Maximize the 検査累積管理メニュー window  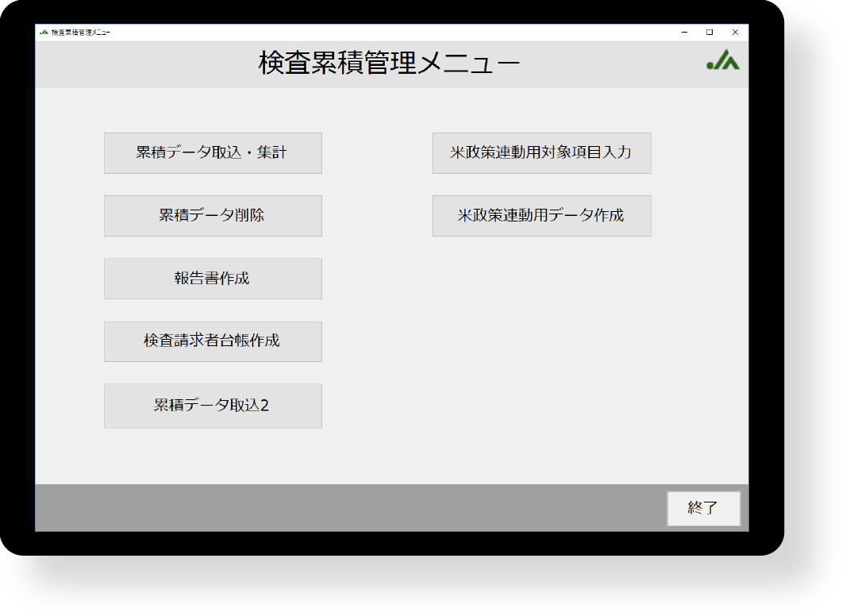(x=709, y=33)
